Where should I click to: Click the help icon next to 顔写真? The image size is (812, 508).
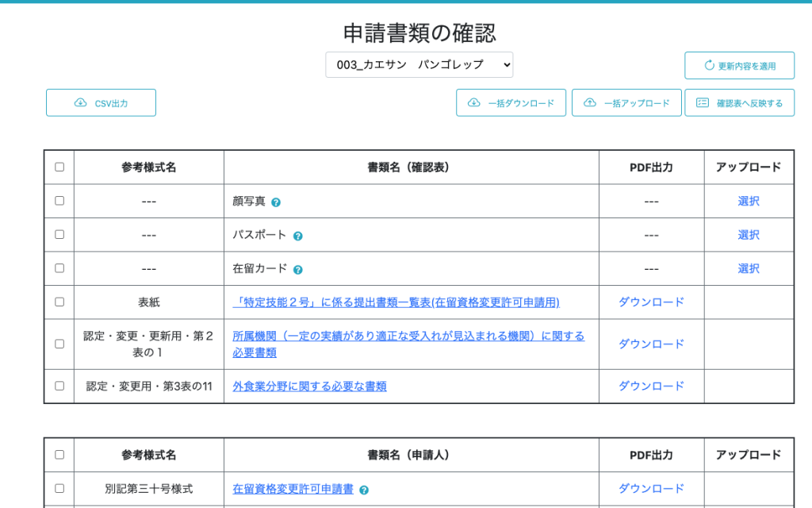(276, 202)
